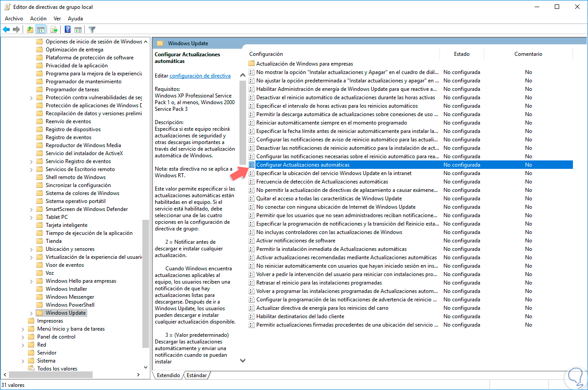This screenshot has height=390, width=588.
Task: Select 'Visor de eventos' in the tree
Action: point(65,265)
